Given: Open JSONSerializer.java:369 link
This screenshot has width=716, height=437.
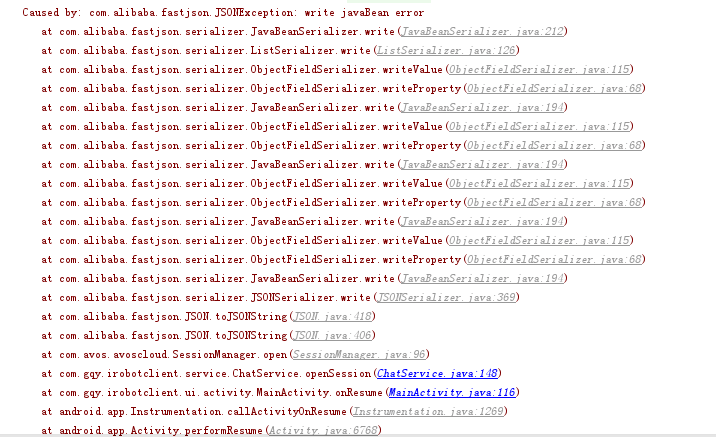Looking at the screenshot, I should (x=446, y=298).
